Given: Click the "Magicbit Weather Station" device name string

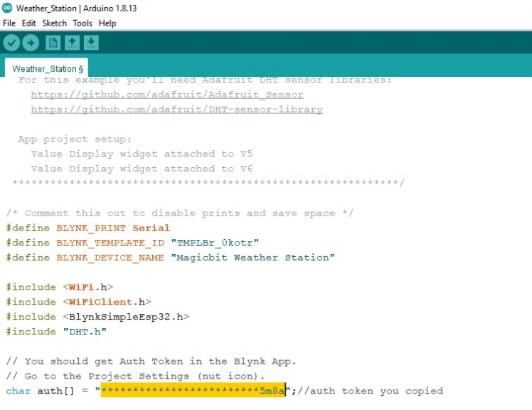Looking at the screenshot, I should tap(252, 257).
